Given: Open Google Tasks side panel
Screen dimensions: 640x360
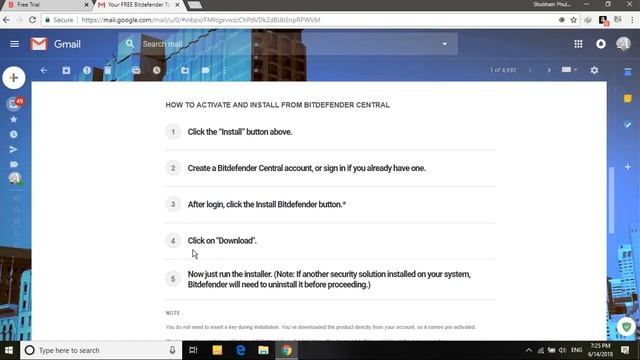Looking at the screenshot, I should [628, 124].
